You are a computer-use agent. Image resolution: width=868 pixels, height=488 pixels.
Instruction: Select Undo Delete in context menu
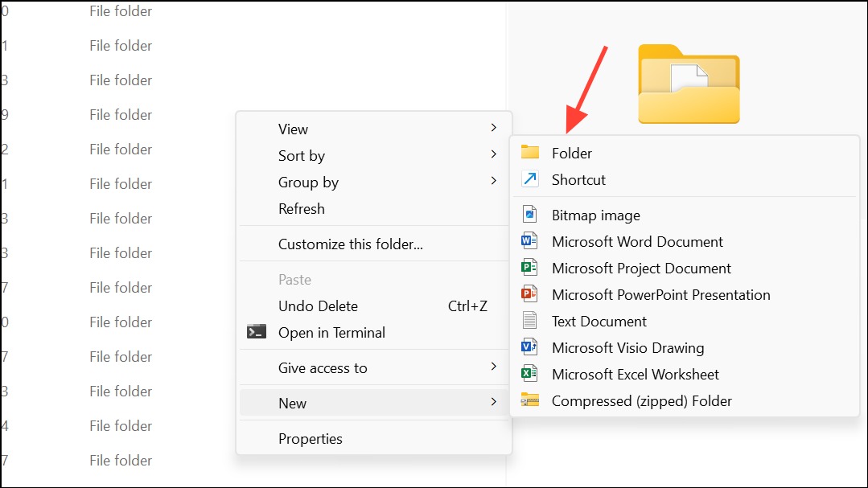click(318, 306)
